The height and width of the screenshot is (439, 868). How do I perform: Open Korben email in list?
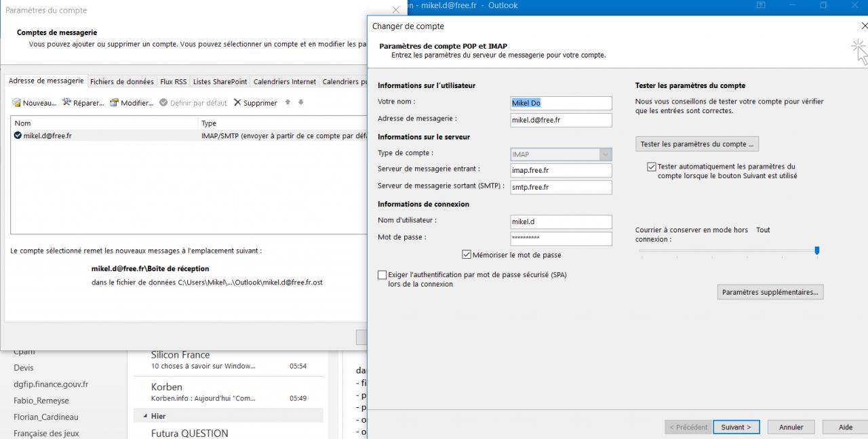pyautogui.click(x=229, y=392)
